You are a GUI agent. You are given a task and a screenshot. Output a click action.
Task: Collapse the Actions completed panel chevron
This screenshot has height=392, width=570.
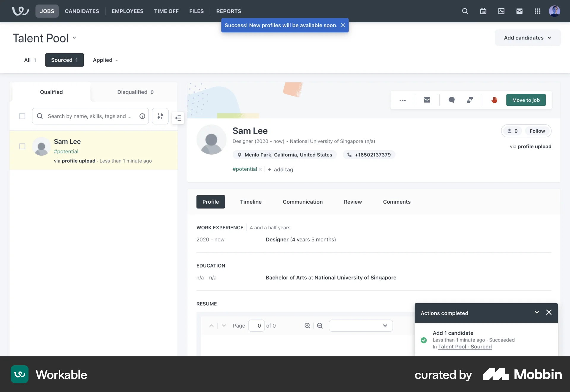coord(536,312)
